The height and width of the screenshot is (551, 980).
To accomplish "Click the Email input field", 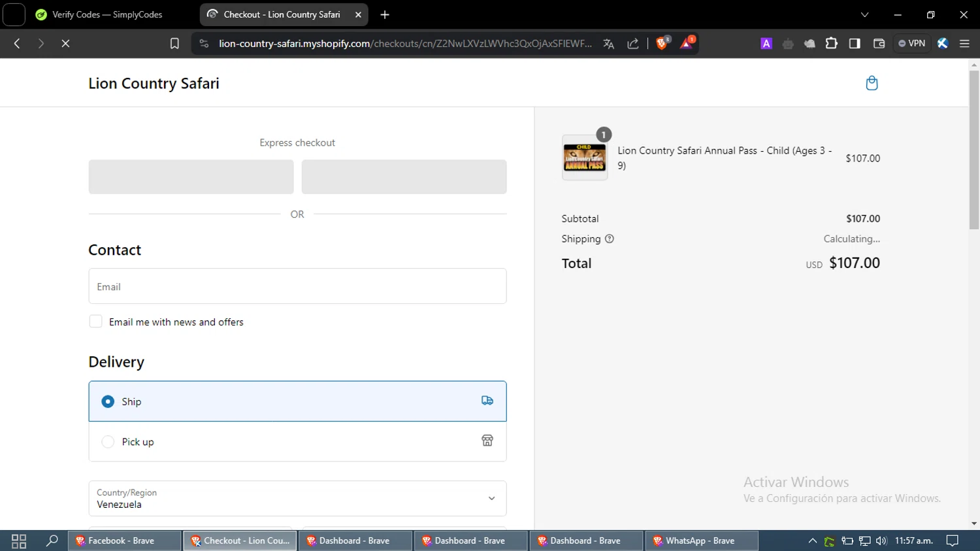I will (x=297, y=286).
